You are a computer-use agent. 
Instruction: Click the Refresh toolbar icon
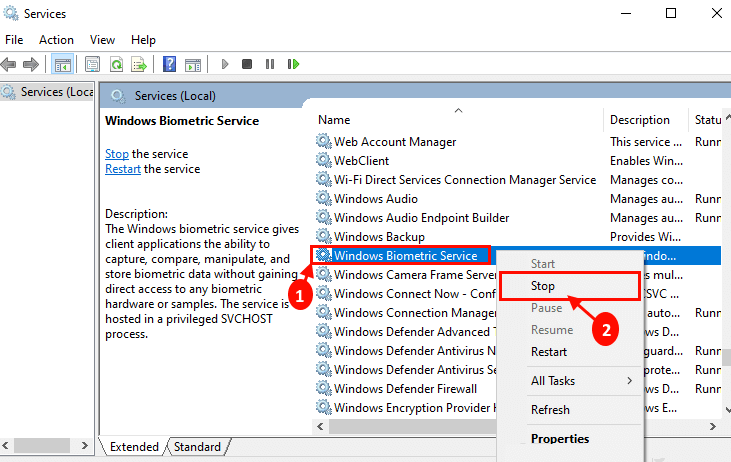pyautogui.click(x=116, y=64)
